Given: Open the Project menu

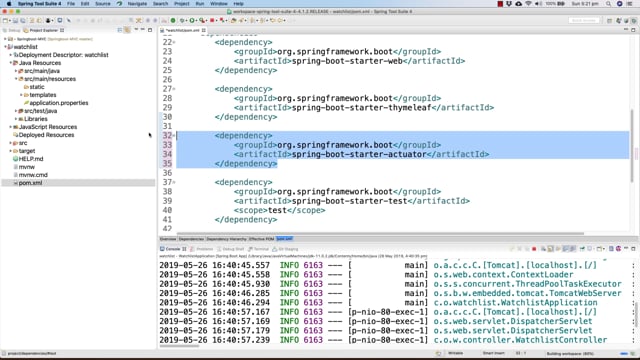Looking at the screenshot, I should coord(182,3).
